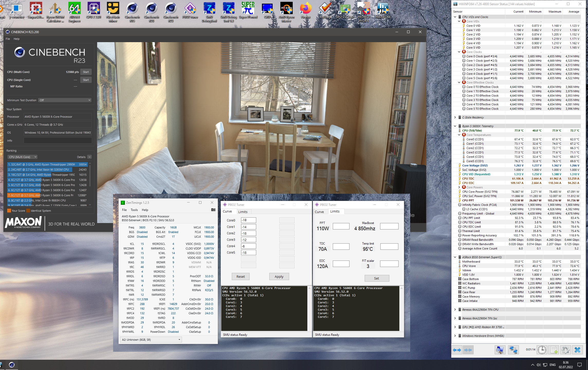The height and width of the screenshot is (370, 588).
Task: Click the PPT limit input field
Action: (x=341, y=226)
